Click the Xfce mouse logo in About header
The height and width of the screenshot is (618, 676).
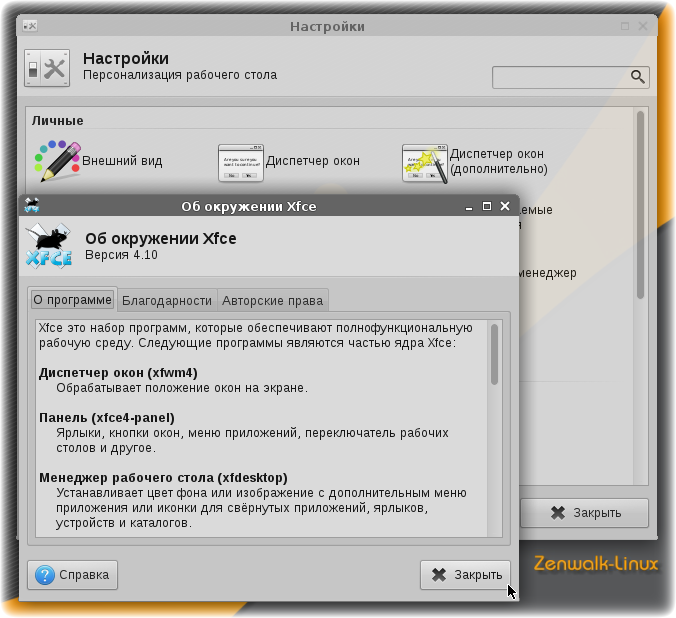49,246
